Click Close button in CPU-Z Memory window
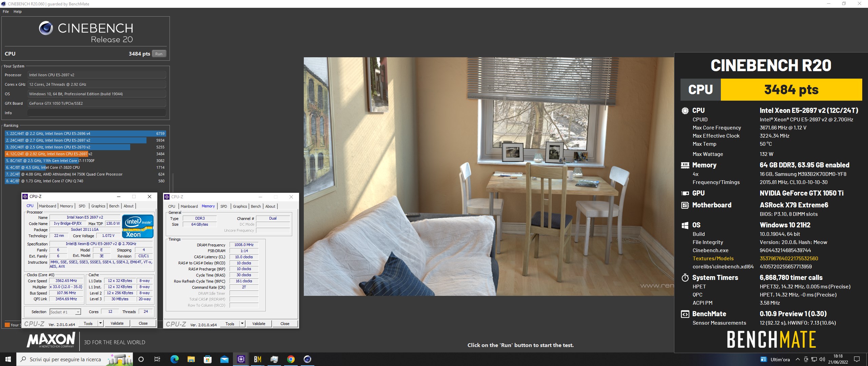868x366 pixels. (x=285, y=324)
